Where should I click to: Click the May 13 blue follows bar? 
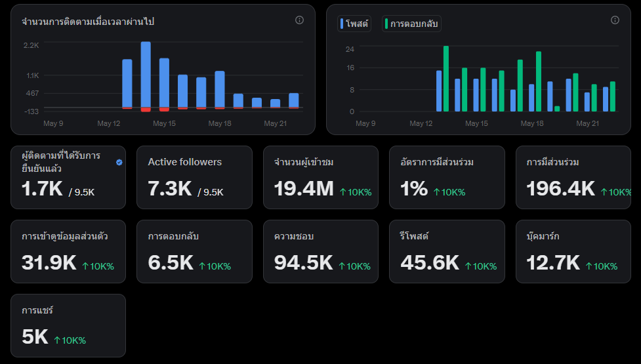pos(127,83)
